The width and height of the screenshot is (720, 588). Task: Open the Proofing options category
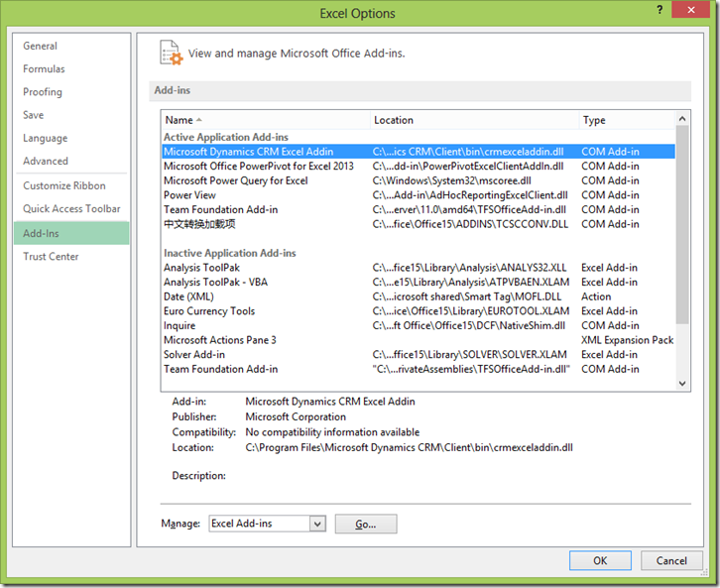71,92
